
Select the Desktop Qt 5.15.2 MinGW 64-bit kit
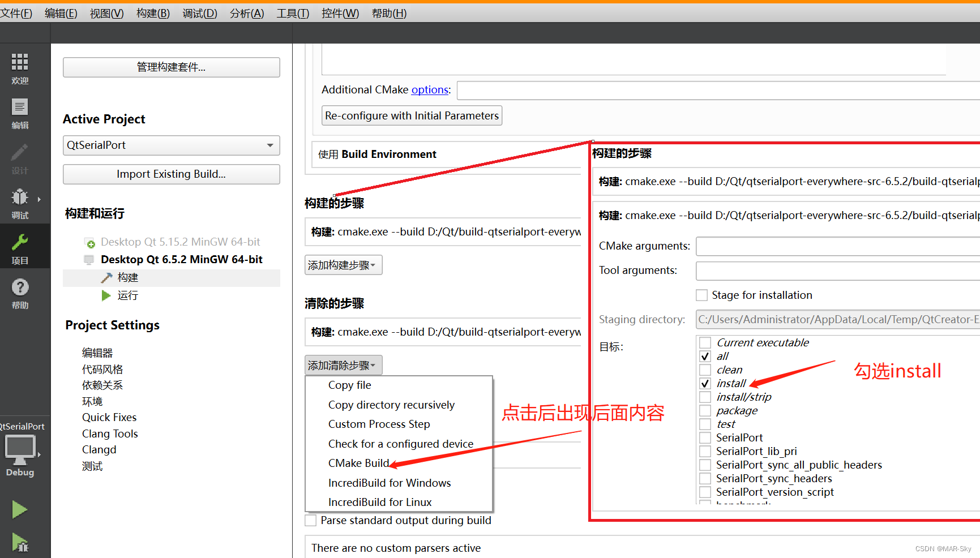[x=180, y=242]
